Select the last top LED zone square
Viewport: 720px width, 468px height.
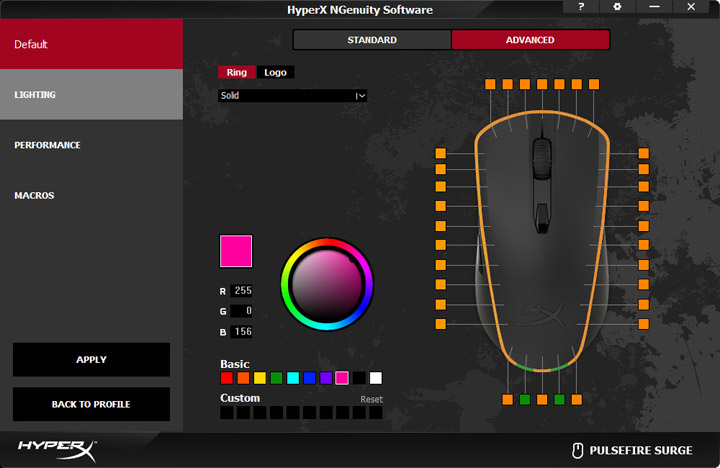click(x=594, y=84)
